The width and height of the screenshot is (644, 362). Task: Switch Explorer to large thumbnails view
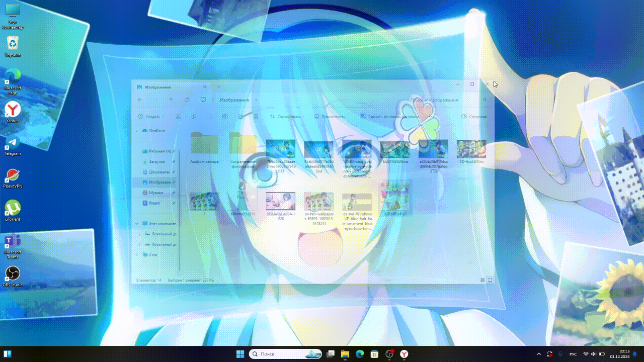point(490,280)
